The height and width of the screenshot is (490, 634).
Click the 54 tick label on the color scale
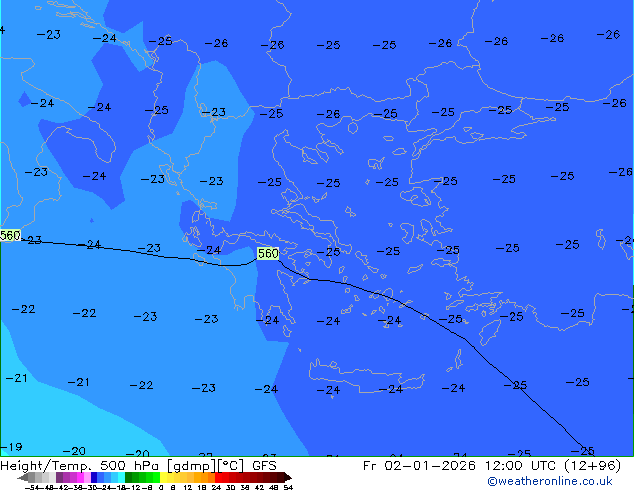[288, 487]
